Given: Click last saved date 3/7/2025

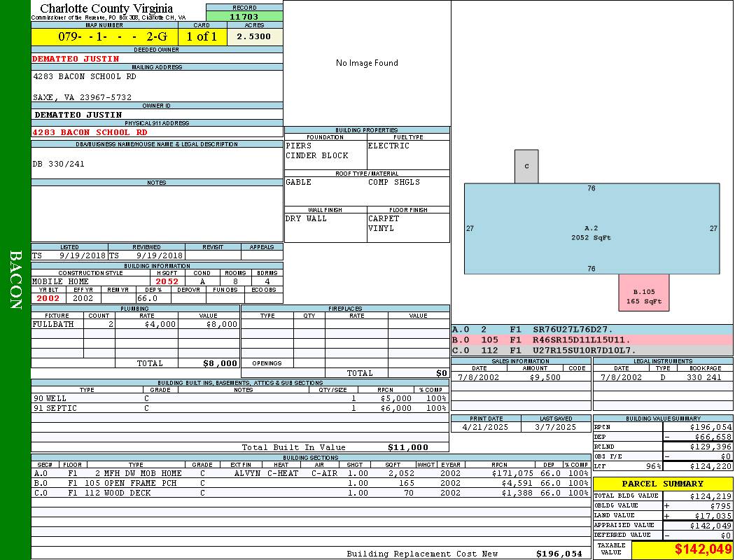Looking at the screenshot, I should coord(556,428).
